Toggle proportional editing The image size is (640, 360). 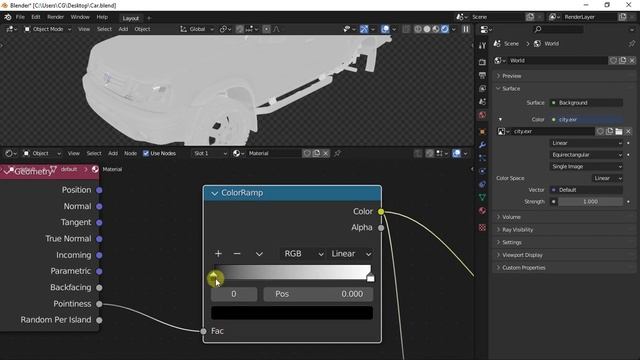click(x=266, y=29)
